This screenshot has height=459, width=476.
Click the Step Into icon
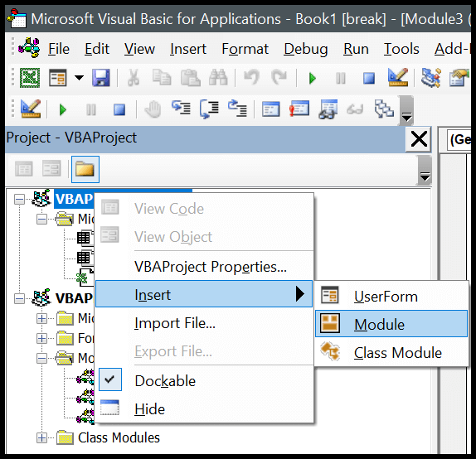tap(181, 108)
